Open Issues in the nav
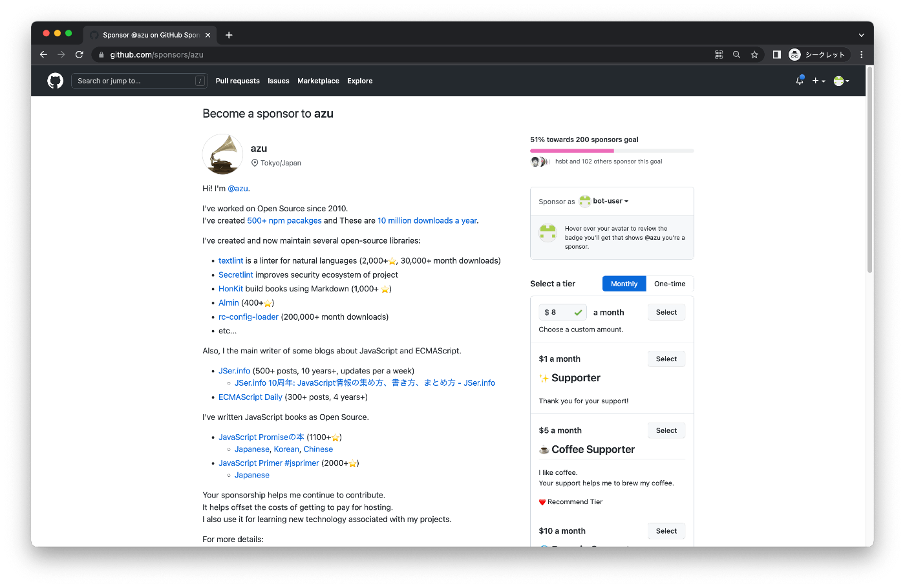905x588 pixels. click(x=279, y=81)
